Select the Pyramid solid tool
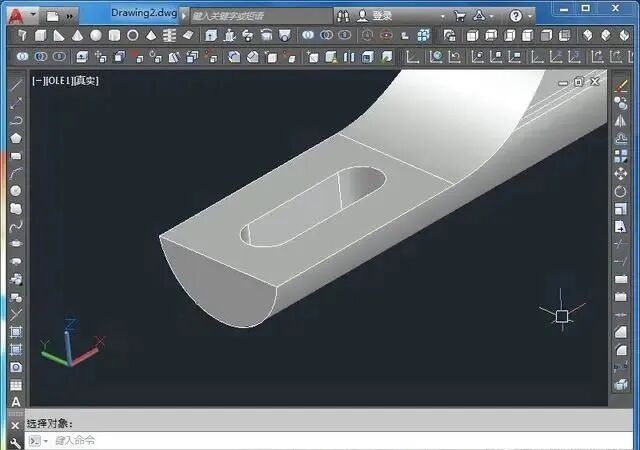 pyautogui.click(x=151, y=36)
